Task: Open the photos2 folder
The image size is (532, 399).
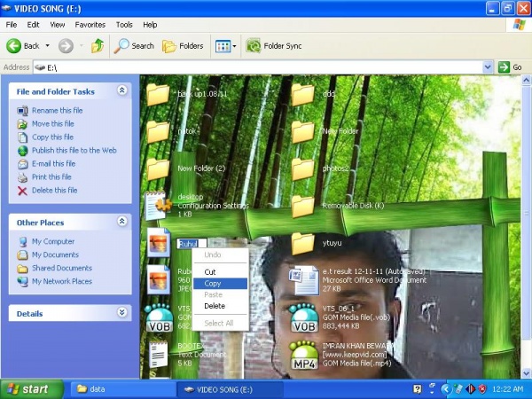Action: tap(303, 168)
